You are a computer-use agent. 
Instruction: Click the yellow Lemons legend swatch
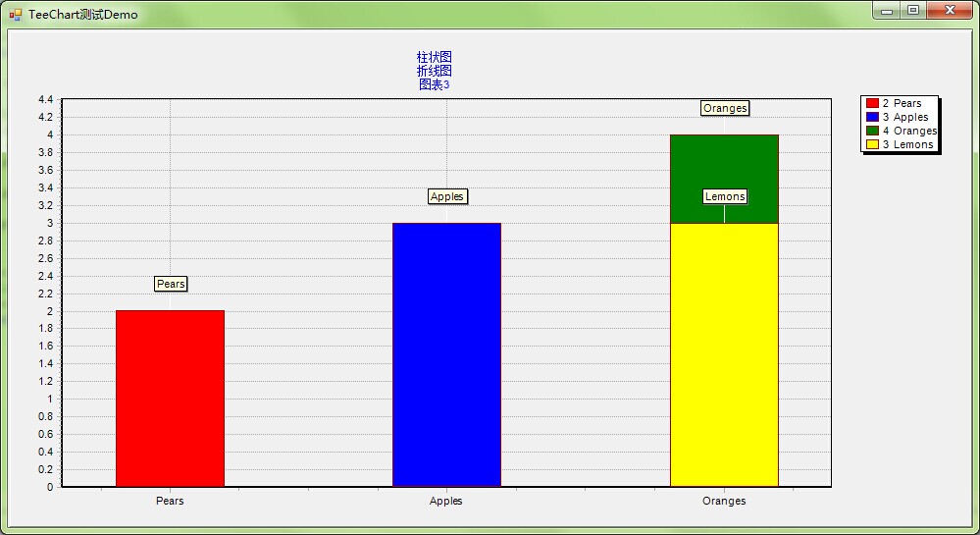(x=872, y=144)
